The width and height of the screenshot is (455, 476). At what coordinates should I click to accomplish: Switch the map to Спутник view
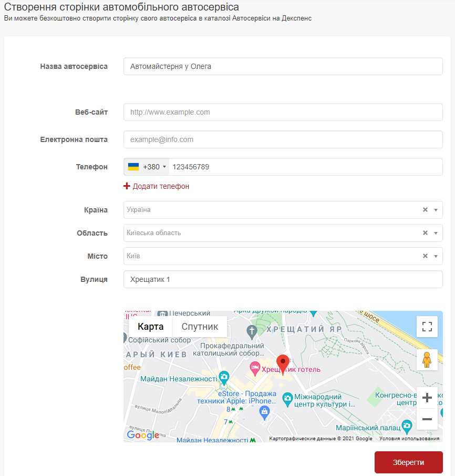click(200, 327)
